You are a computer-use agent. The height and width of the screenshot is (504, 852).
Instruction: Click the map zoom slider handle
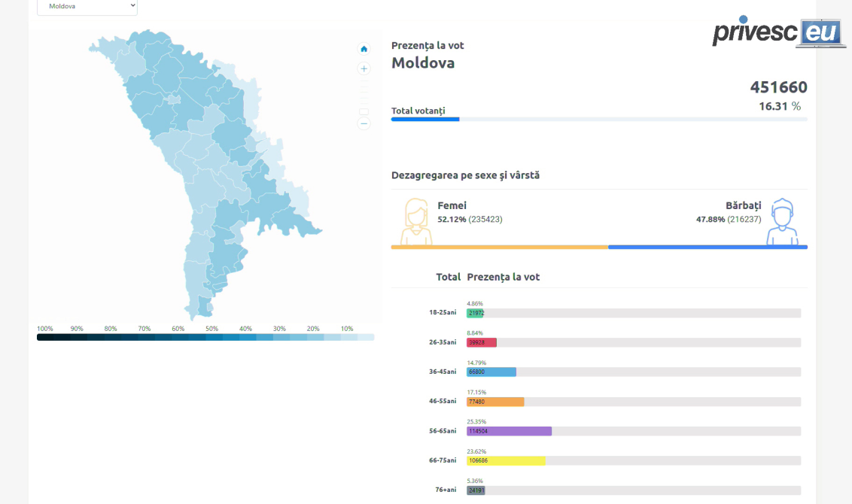tap(364, 111)
